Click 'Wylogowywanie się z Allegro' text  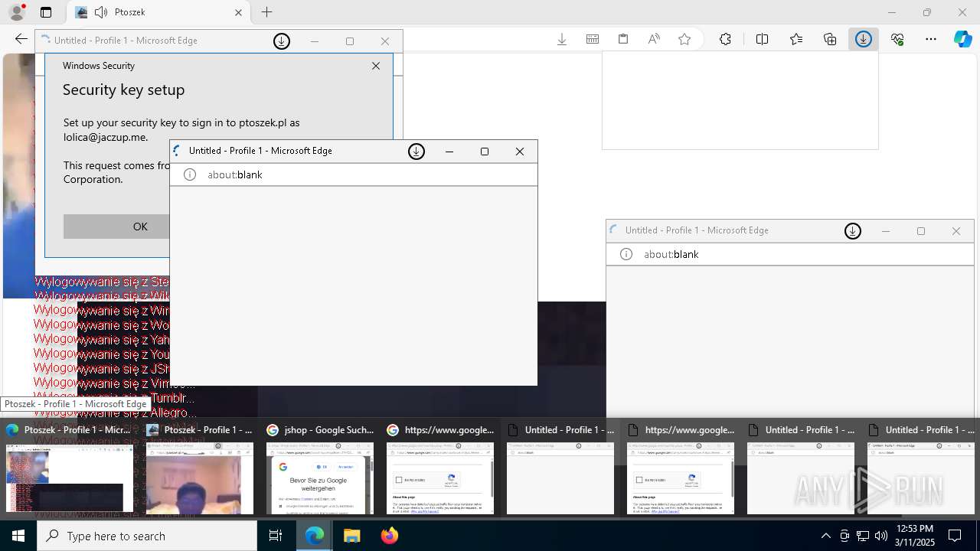pos(115,412)
